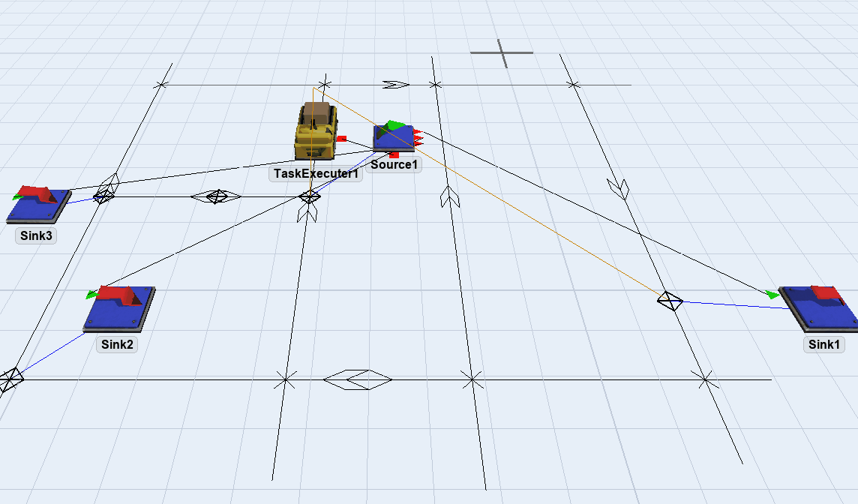This screenshot has width=858, height=504.
Task: Click the green input port arrow of Sink1
Action: click(x=772, y=295)
